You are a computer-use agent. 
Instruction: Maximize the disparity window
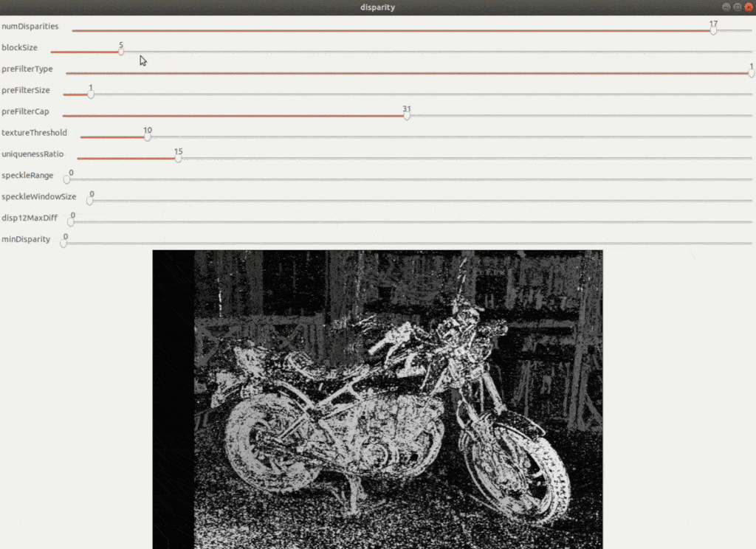click(737, 7)
